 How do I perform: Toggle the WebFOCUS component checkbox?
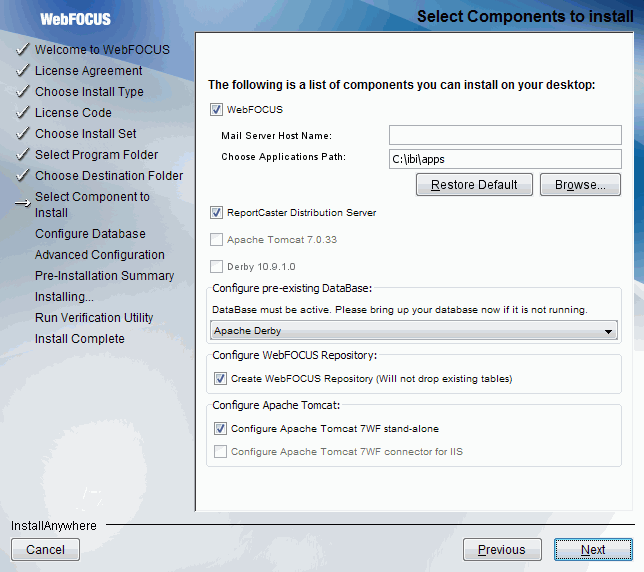pyautogui.click(x=216, y=110)
